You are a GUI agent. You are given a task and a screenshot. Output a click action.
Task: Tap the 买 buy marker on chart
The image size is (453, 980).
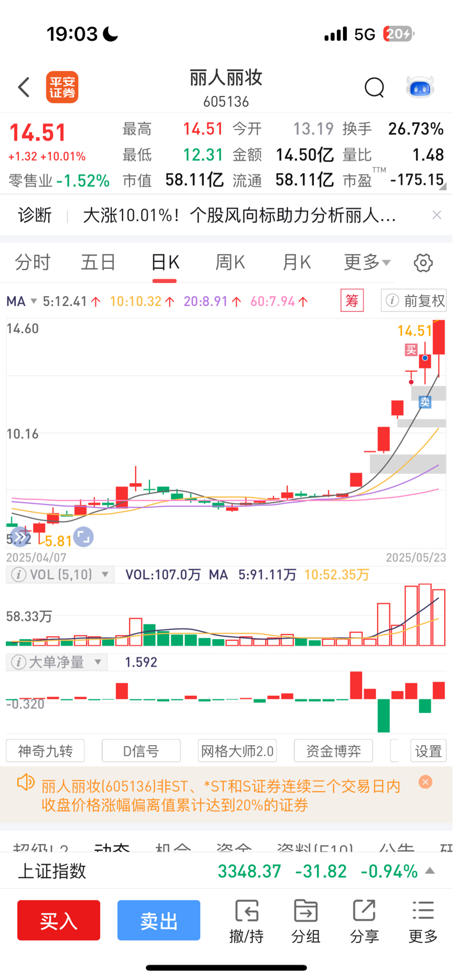[411, 350]
